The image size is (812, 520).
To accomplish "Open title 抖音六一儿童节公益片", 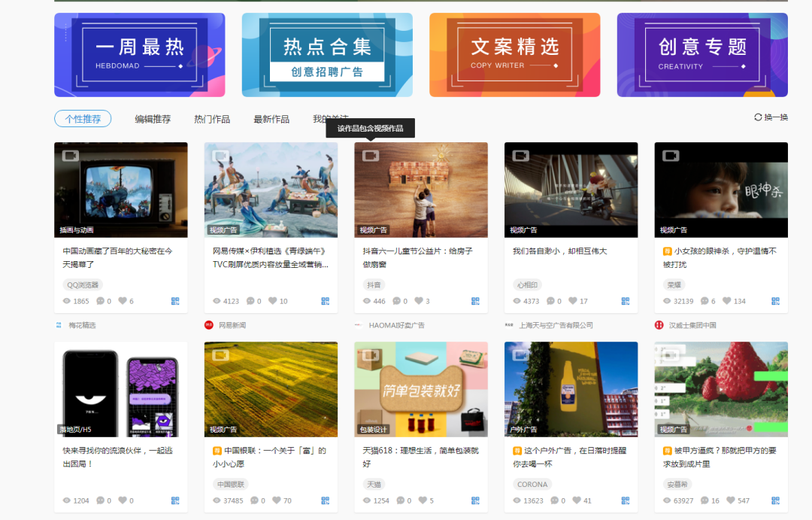I will coord(417,257).
